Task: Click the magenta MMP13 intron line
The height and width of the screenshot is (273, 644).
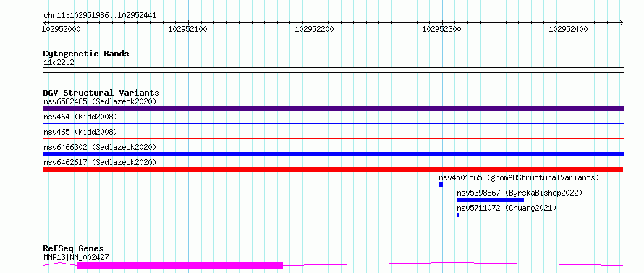Action: [x=453, y=264]
